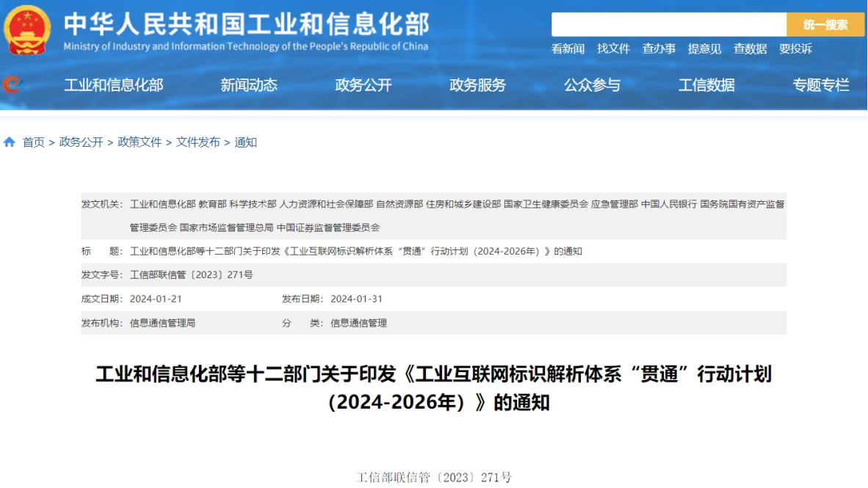Viewport: 868px width, 488px height.
Task: Click the 分类 value 信息通信管理
Action: (358, 323)
